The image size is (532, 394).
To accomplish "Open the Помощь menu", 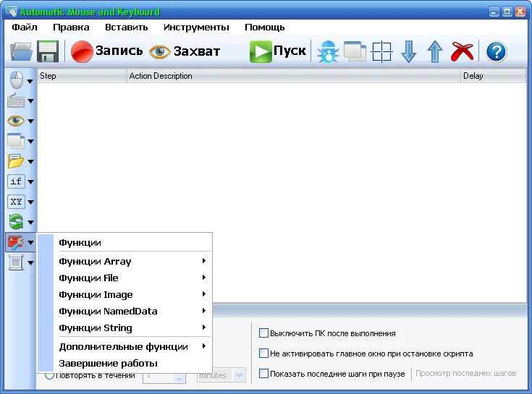I will tap(265, 27).
